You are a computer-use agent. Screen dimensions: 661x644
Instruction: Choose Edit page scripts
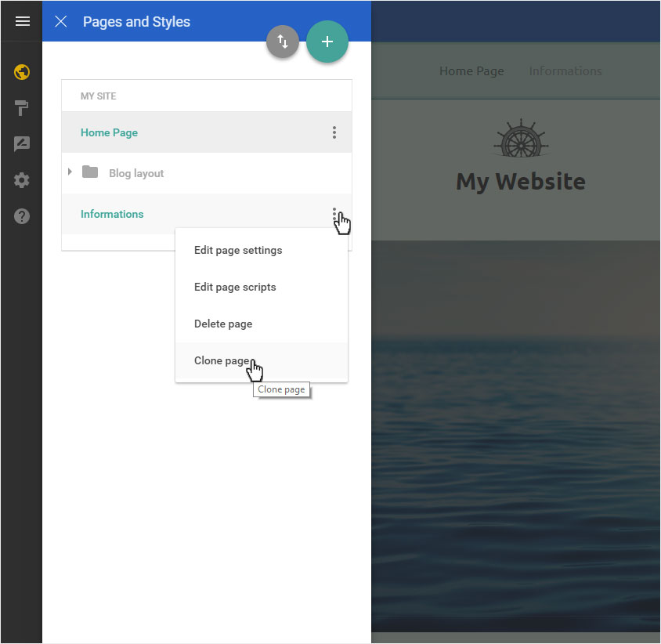262,288
